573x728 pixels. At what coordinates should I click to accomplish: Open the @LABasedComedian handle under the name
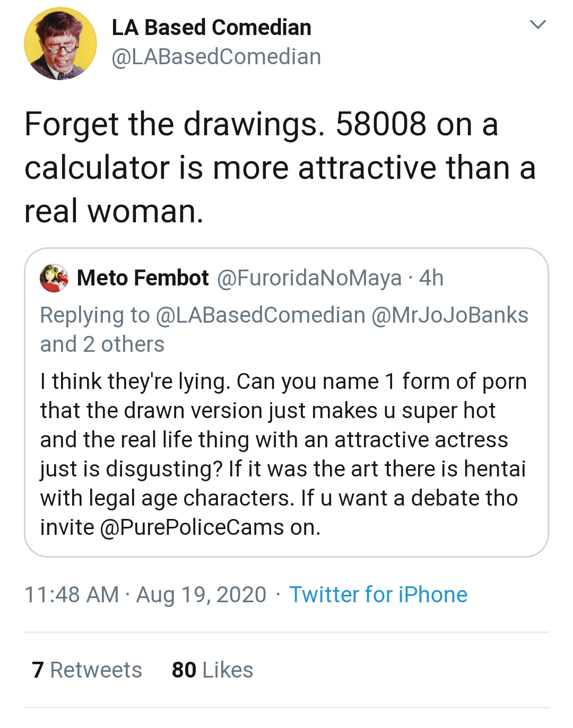[x=216, y=57]
